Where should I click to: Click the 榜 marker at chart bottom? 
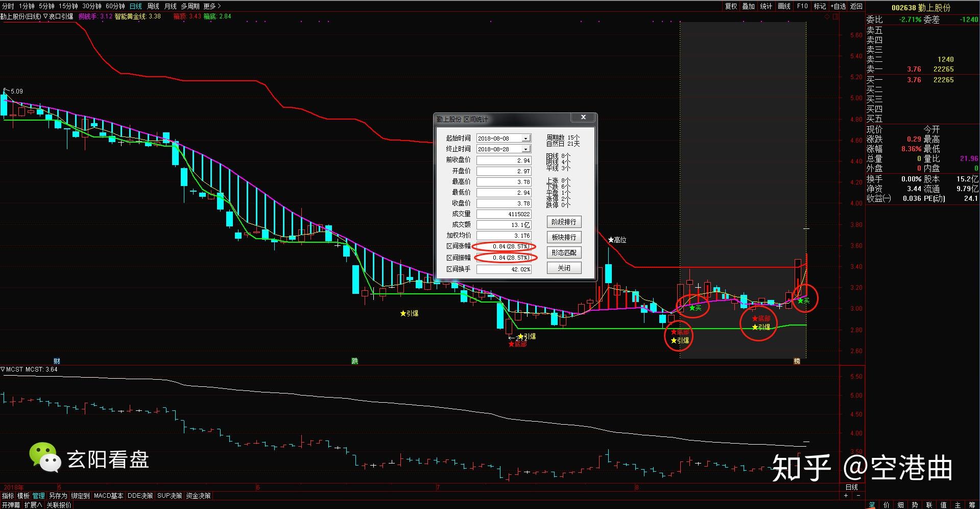click(797, 361)
